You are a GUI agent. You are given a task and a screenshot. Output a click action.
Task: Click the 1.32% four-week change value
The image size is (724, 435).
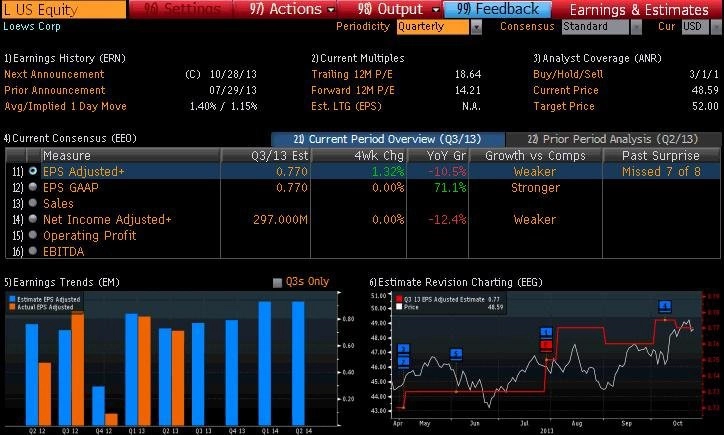388,172
